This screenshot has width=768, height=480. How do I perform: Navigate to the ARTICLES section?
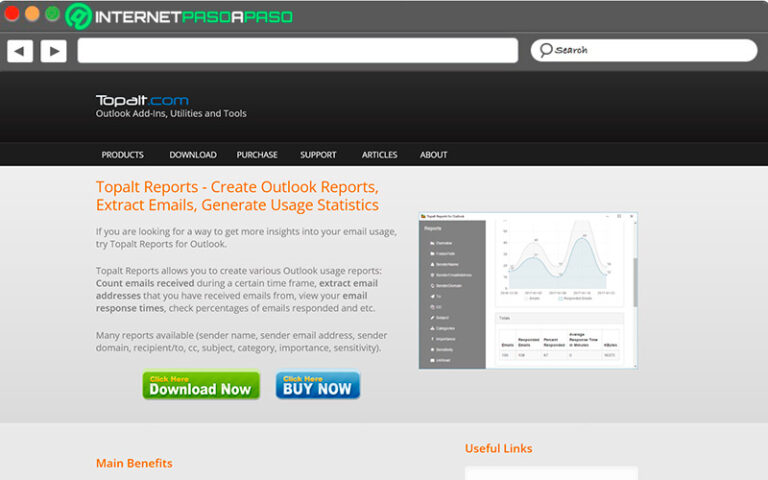[x=379, y=155]
